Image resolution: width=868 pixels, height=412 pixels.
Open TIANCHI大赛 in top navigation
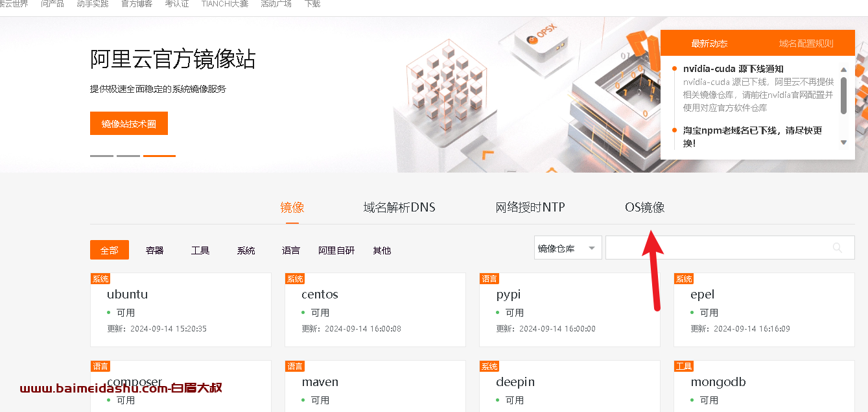(224, 4)
